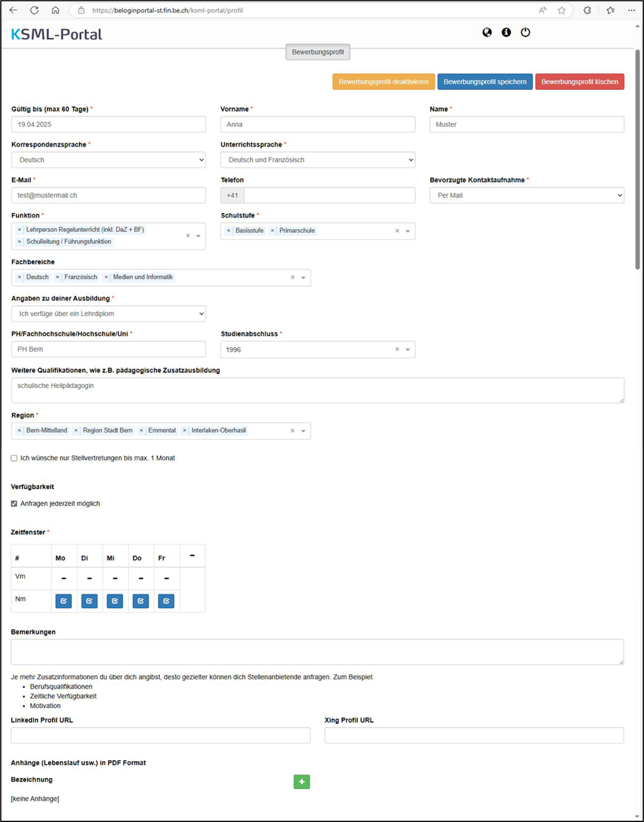
Task: Check Stellvertretungen bis max. 1 Monat
Action: (14, 458)
